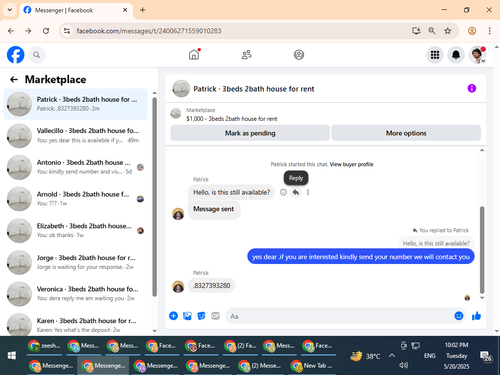
Task: Click the scroll-down arrow of conversation list
Action: [154, 331]
